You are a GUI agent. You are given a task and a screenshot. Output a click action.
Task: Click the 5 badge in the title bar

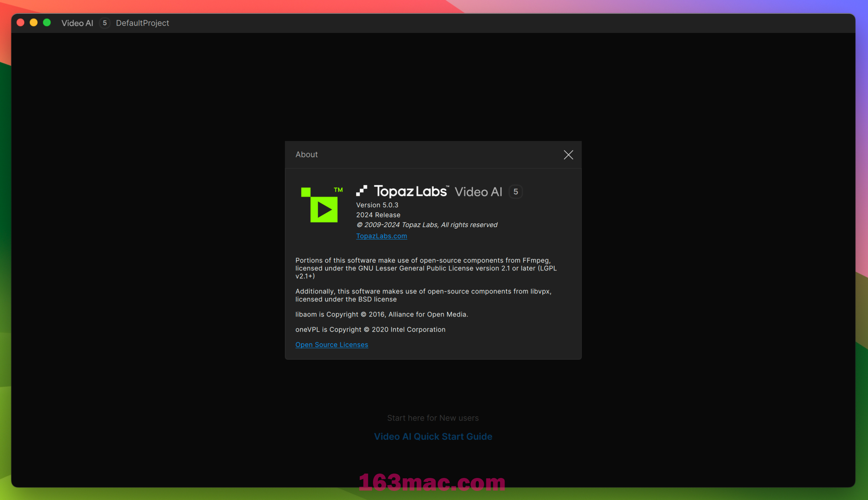pyautogui.click(x=104, y=23)
